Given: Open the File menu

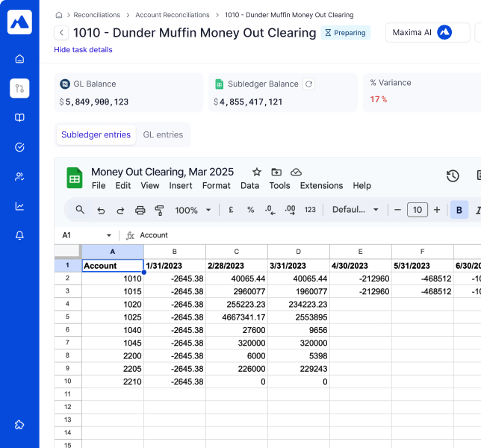Looking at the screenshot, I should 99,185.
